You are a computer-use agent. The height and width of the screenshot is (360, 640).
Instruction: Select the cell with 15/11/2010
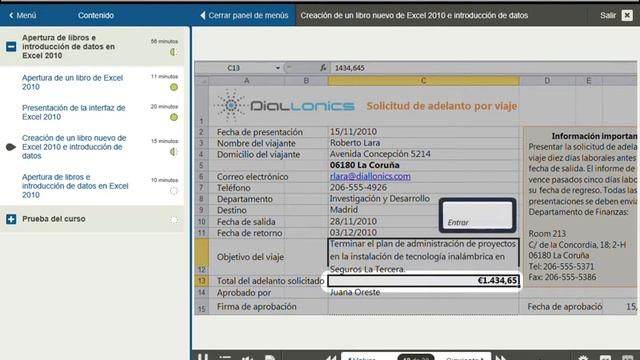[x=424, y=132]
